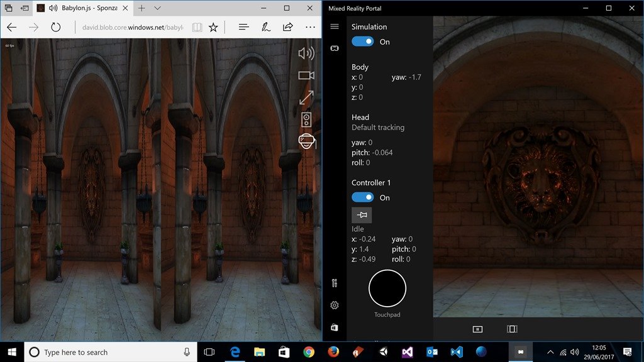
Task: Click the store icon in Portal sidebar
Action: (x=335, y=327)
